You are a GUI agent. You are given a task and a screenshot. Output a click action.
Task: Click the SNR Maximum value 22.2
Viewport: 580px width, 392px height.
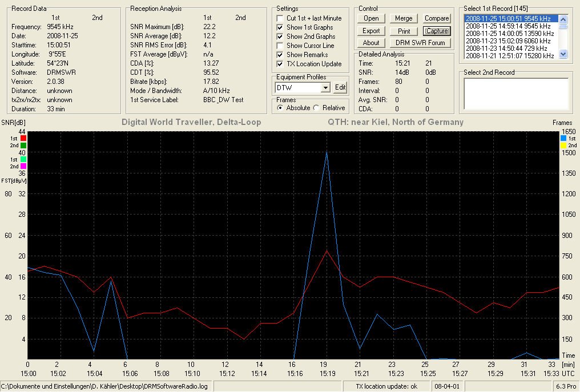(x=210, y=27)
